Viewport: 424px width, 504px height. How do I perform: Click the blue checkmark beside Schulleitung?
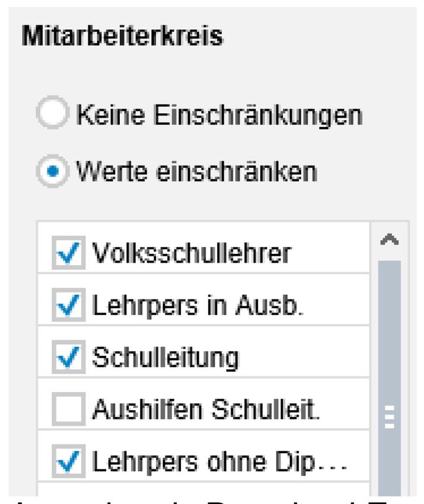[x=68, y=358]
